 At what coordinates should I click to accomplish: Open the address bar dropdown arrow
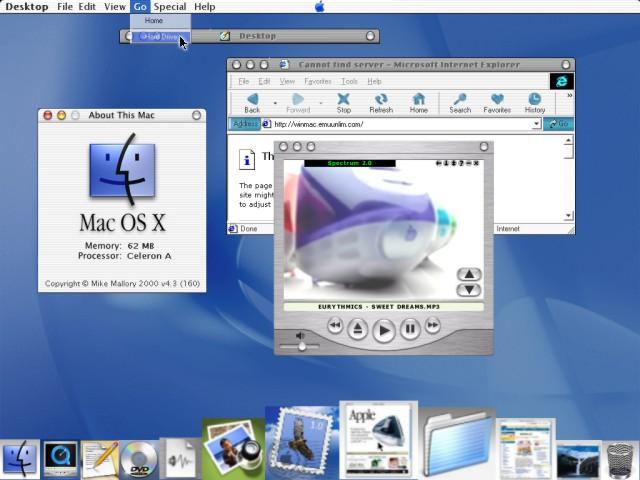(x=536, y=124)
